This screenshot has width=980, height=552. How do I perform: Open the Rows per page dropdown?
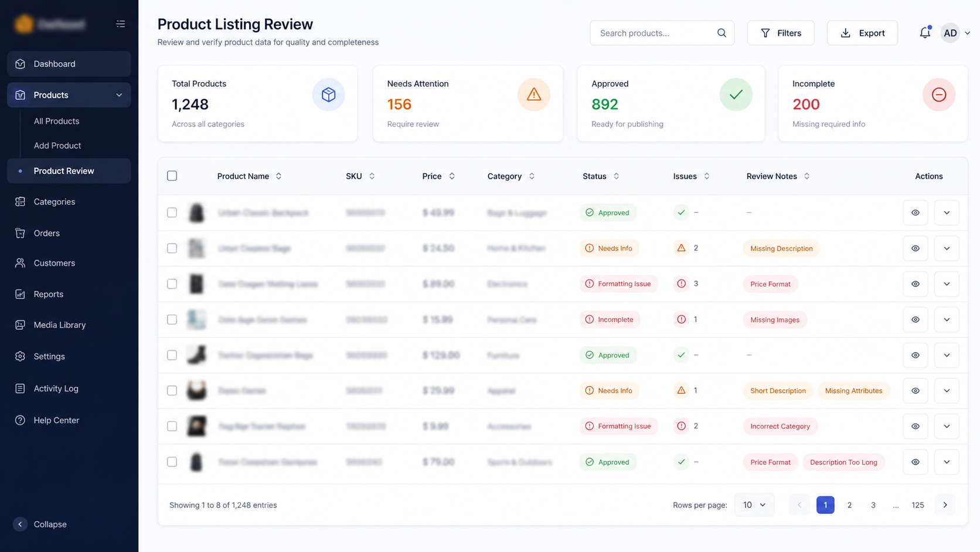[x=754, y=505]
